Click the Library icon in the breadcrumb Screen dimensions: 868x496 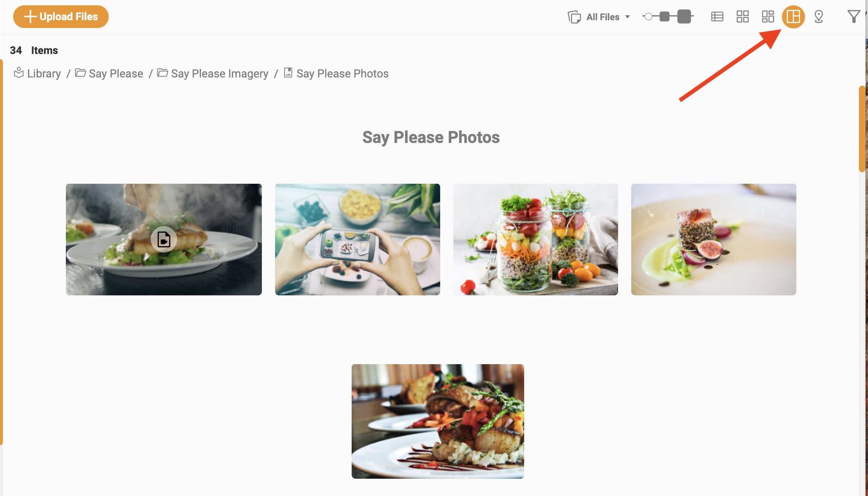pos(19,73)
